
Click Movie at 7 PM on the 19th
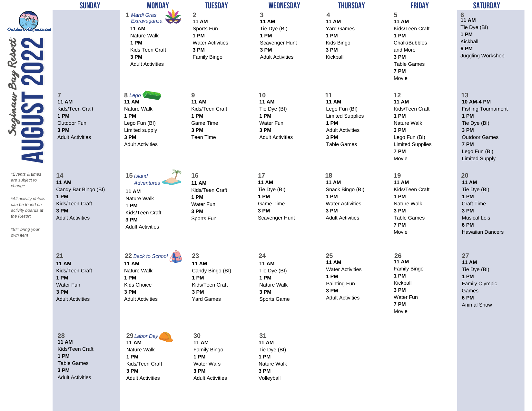pos(400,232)
